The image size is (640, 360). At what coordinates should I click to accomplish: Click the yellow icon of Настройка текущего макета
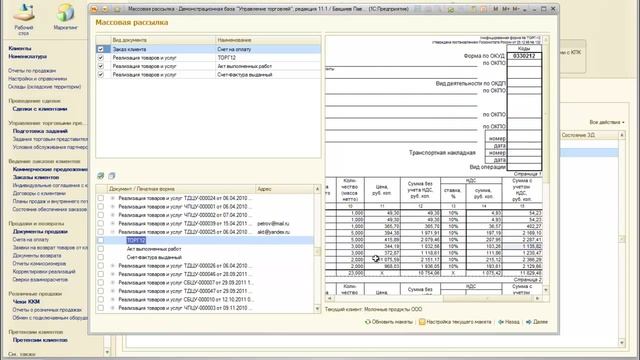pos(422,322)
